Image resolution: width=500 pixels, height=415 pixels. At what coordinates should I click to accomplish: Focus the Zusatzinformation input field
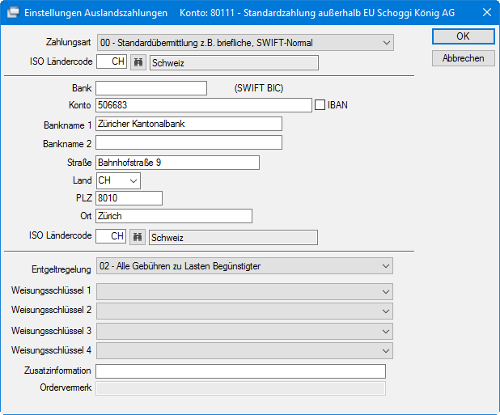[x=241, y=371]
